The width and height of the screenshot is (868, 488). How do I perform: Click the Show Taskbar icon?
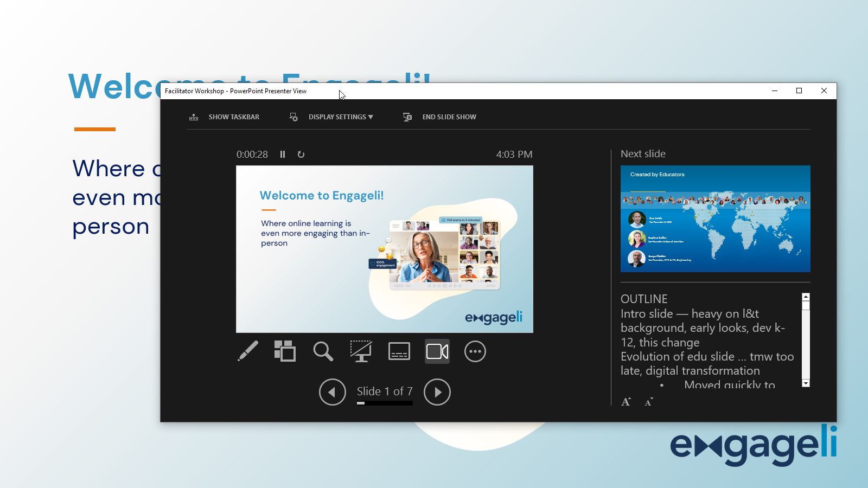[194, 117]
